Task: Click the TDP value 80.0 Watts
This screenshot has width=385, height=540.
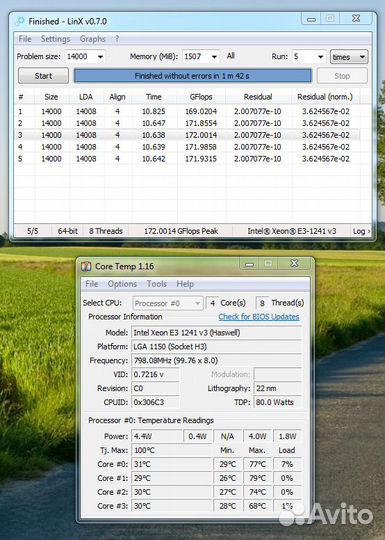Action: point(278,402)
